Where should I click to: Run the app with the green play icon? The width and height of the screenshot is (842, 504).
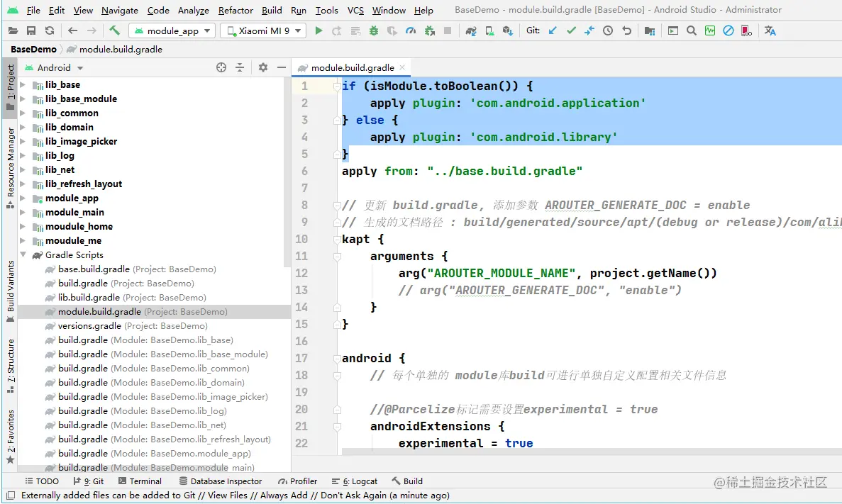click(317, 30)
